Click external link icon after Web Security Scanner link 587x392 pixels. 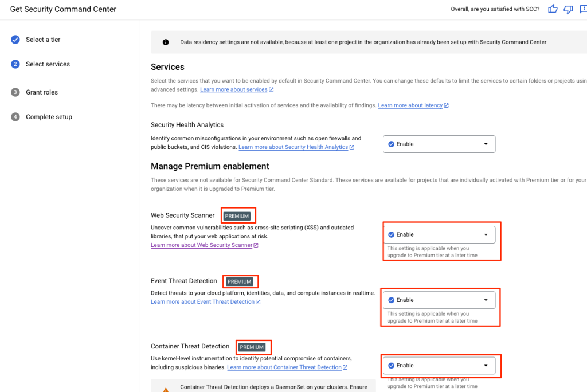[256, 245]
